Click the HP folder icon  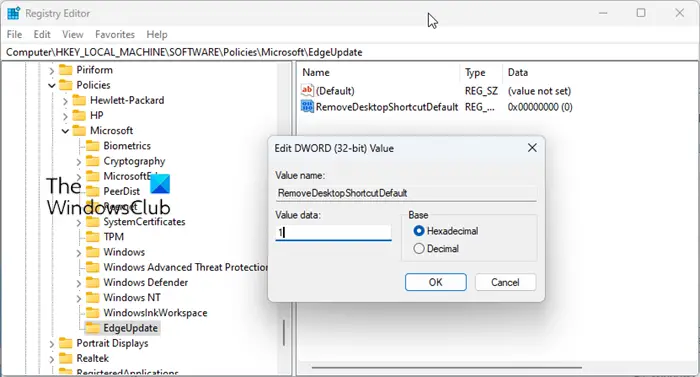click(79, 116)
